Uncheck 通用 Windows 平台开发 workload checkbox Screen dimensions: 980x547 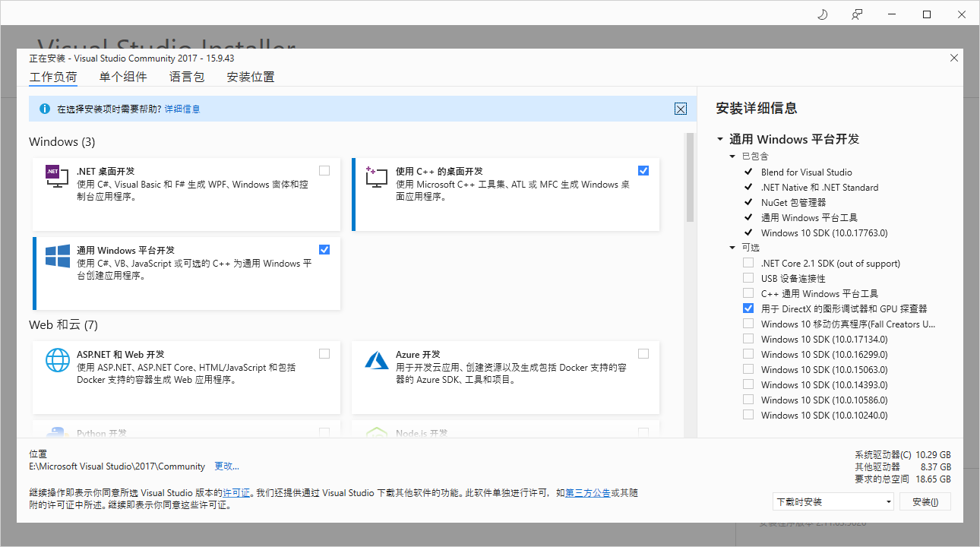324,249
